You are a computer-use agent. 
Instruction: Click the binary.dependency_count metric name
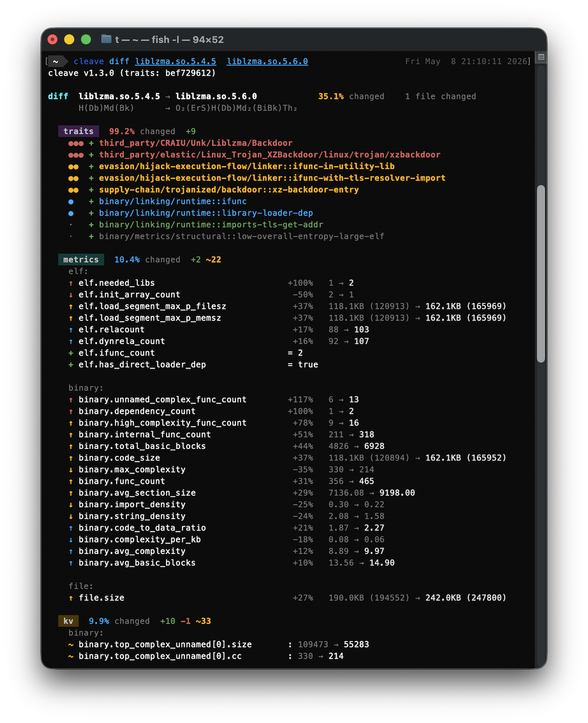(x=137, y=411)
